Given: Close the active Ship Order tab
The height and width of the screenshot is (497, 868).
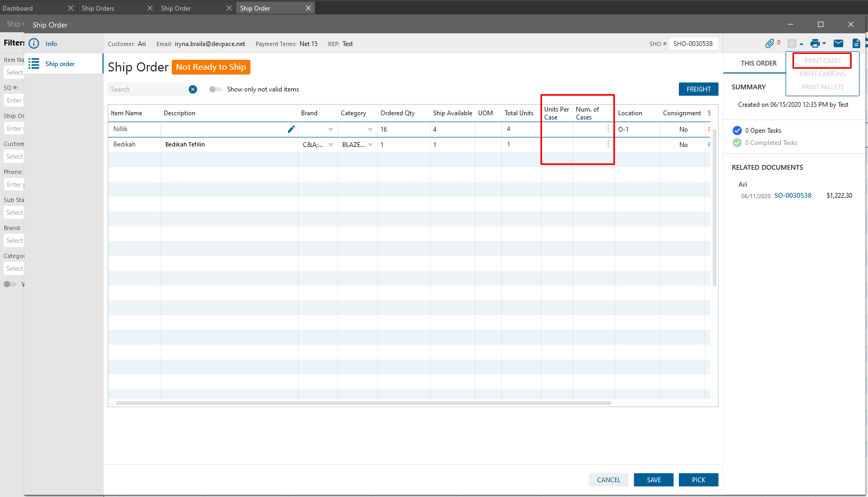Looking at the screenshot, I should pos(309,8).
